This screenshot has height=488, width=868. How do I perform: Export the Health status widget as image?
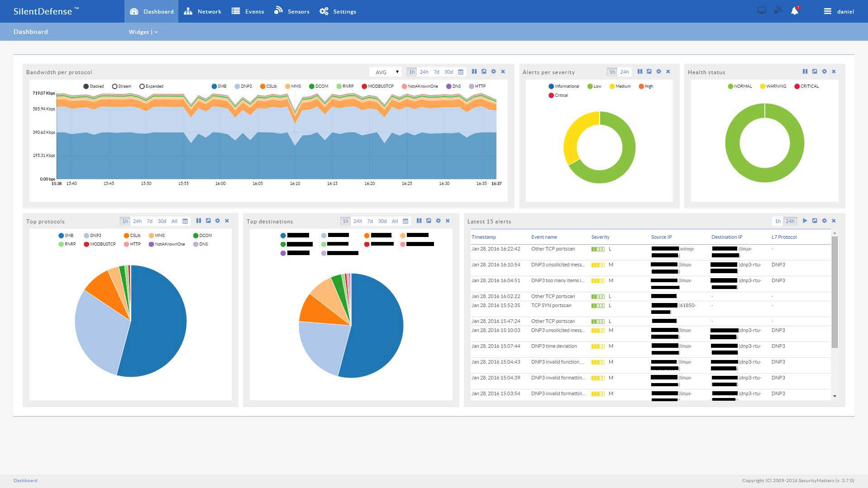(x=815, y=71)
